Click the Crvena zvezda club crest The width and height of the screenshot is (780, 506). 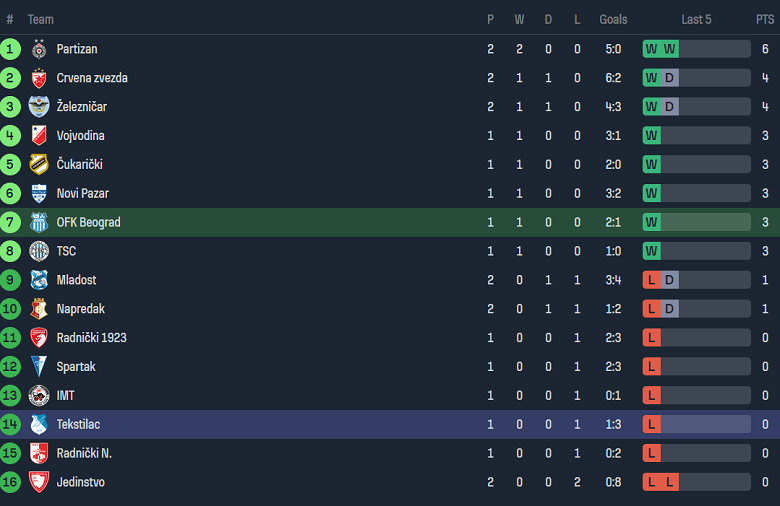(39, 78)
